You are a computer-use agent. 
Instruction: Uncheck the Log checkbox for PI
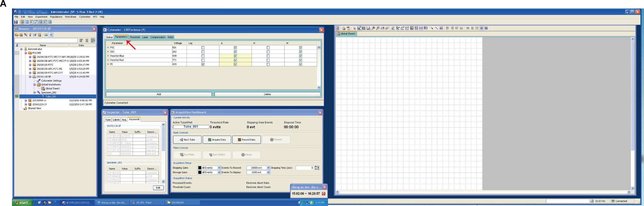coord(203,64)
